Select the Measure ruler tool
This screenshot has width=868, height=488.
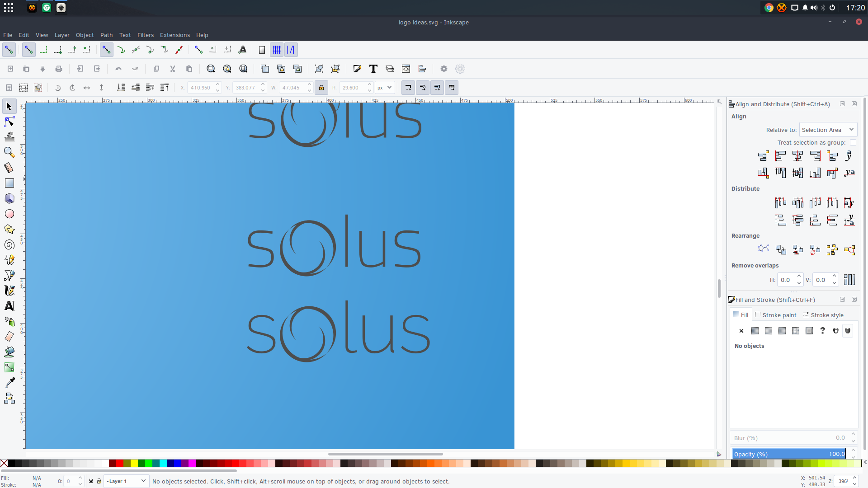coord(9,168)
